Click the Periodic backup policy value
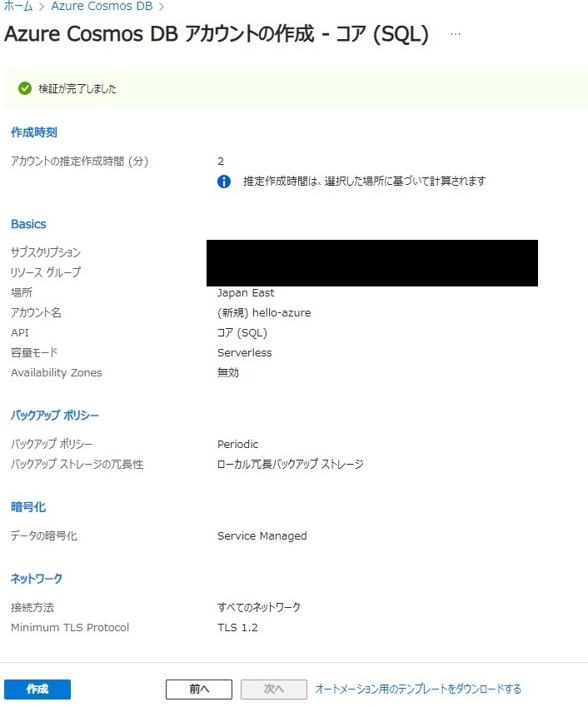Viewport: 588px width, 707px height. (x=237, y=444)
